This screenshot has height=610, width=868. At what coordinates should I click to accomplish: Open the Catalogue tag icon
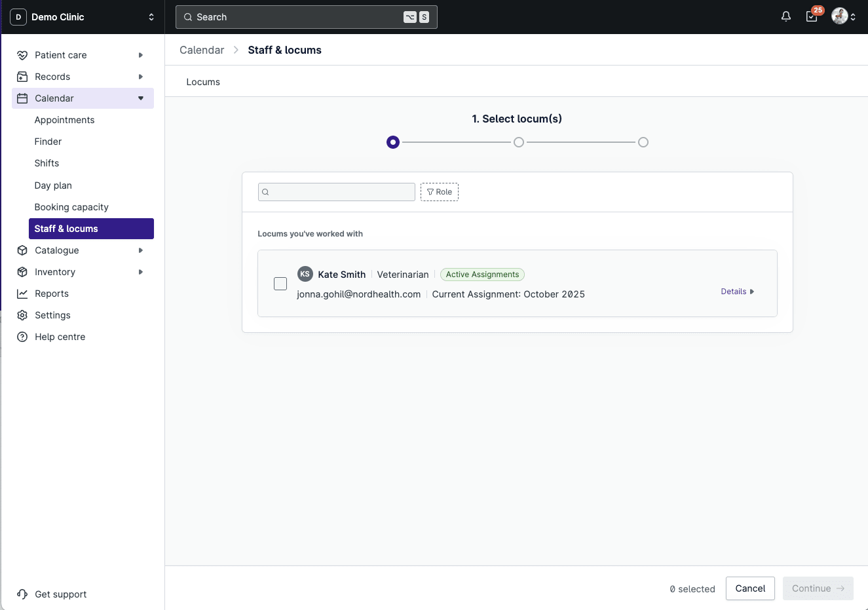coord(23,250)
